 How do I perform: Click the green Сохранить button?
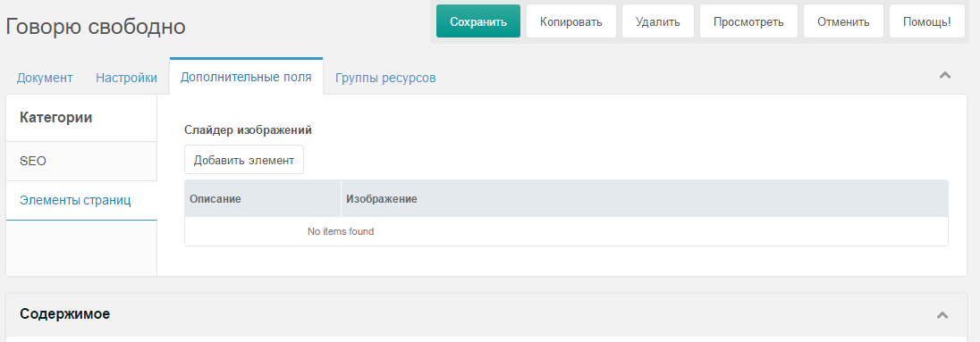[478, 21]
